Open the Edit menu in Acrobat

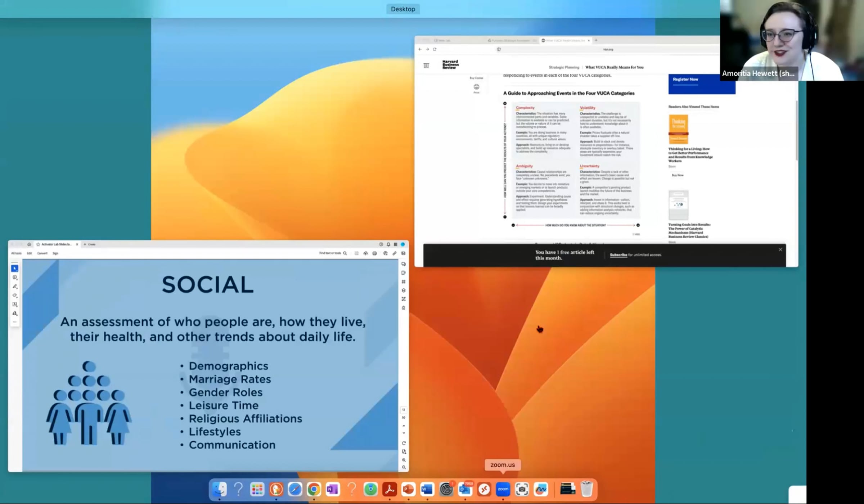coord(30,253)
